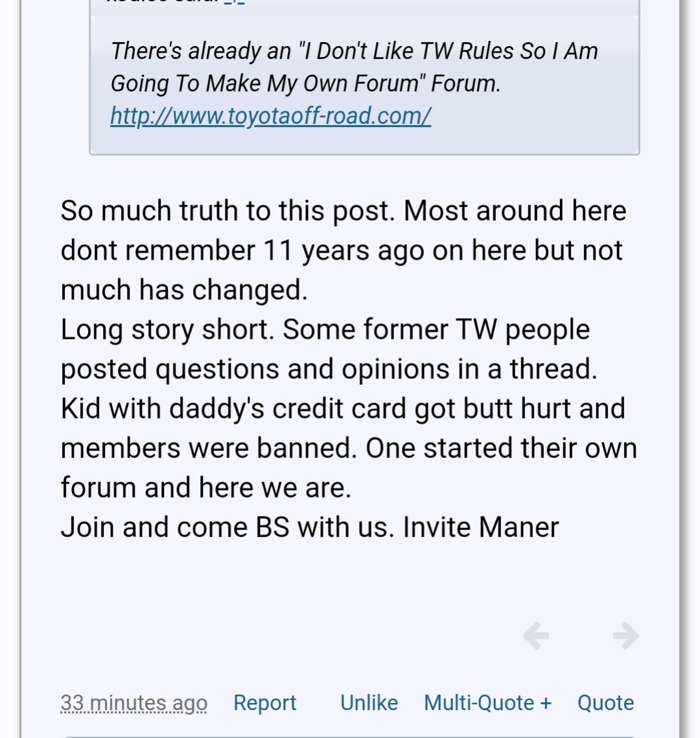Viewport: 700px width, 738px height.
Task: Unlike this post
Action: click(369, 703)
